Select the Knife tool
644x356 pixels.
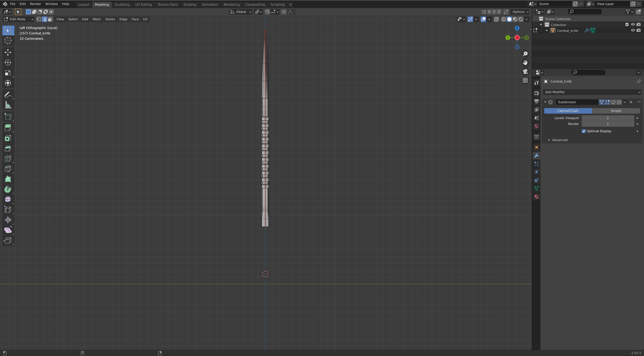(x=8, y=169)
